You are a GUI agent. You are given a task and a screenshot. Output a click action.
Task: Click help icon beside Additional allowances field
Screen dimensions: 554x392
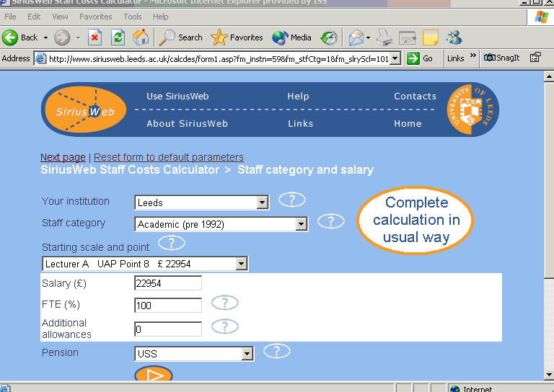(224, 327)
